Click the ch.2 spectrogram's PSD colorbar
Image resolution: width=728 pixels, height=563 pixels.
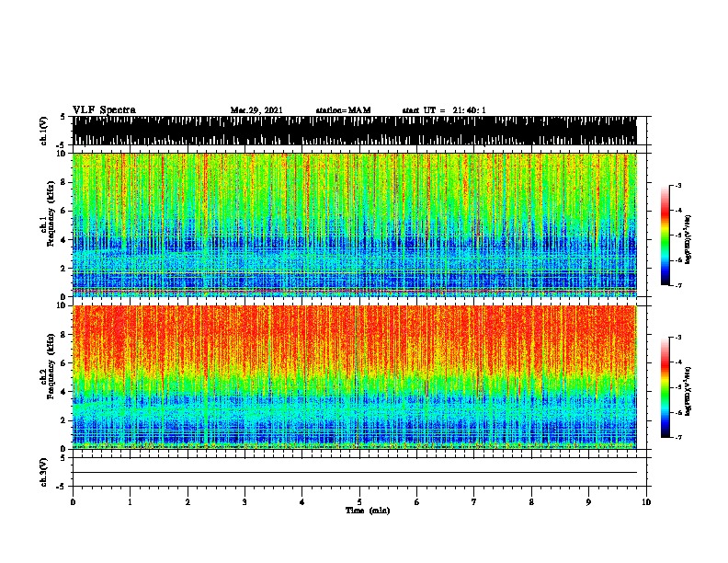(665, 387)
